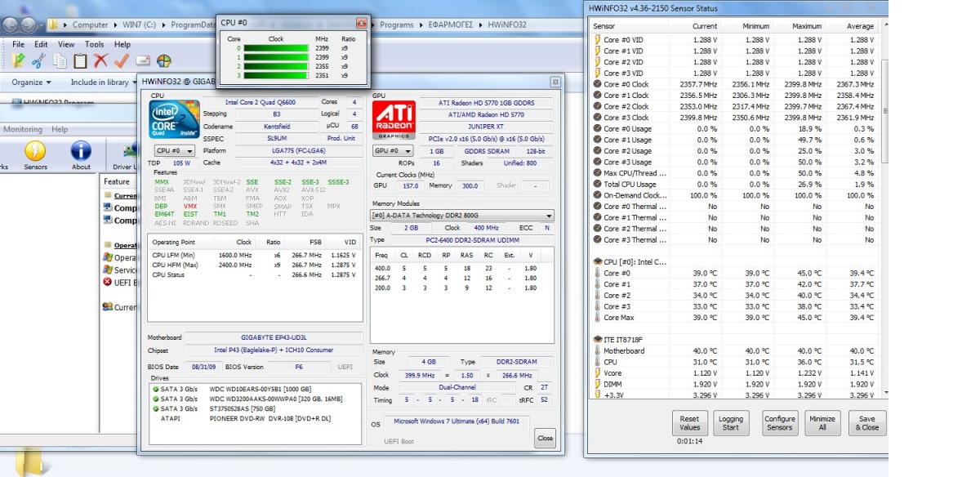
Task: Click the orange checkmark icon in toolbar
Action: pos(122,60)
